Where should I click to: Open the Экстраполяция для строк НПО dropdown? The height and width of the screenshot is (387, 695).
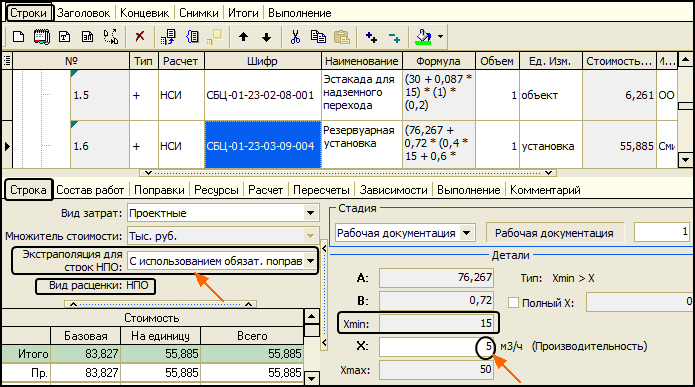[311, 261]
